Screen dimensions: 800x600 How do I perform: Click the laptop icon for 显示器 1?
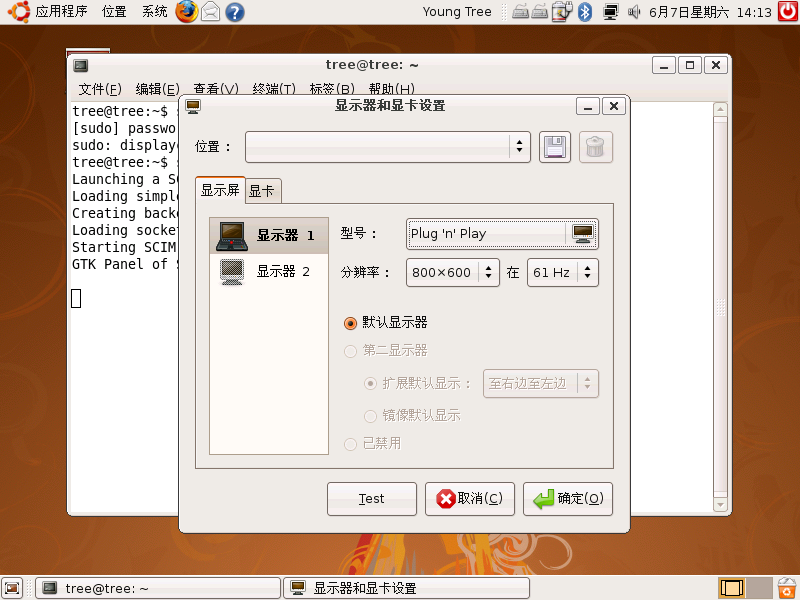232,236
